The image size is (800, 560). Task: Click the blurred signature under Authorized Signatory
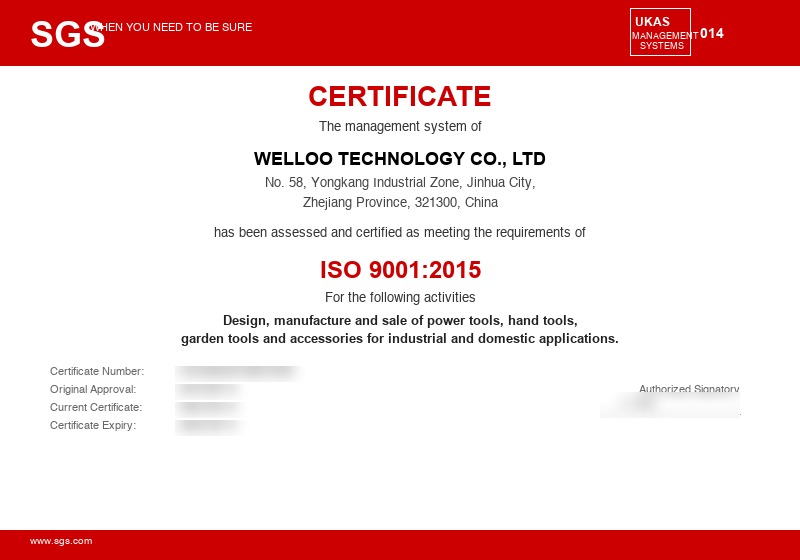[669, 405]
